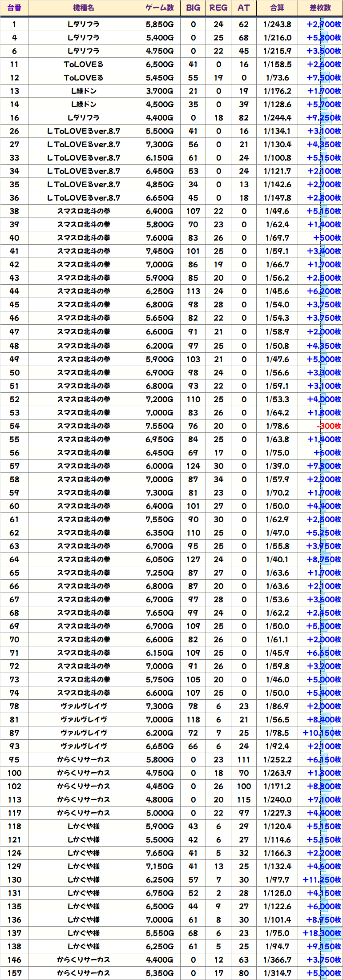Select BIG count 124 for machine 57
The image size is (343, 980).
click(x=193, y=466)
